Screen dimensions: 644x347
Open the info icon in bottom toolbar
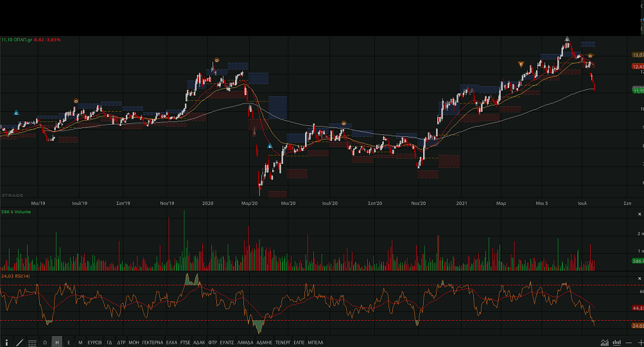tap(7, 343)
